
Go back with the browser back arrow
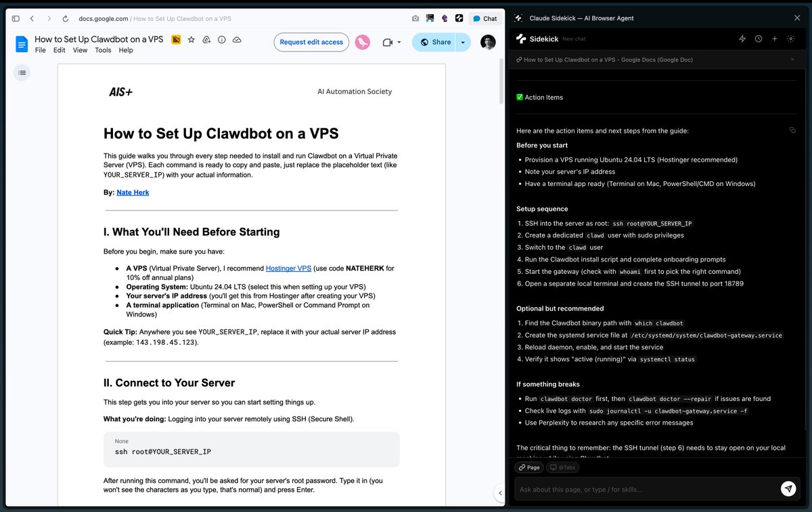tap(32, 19)
